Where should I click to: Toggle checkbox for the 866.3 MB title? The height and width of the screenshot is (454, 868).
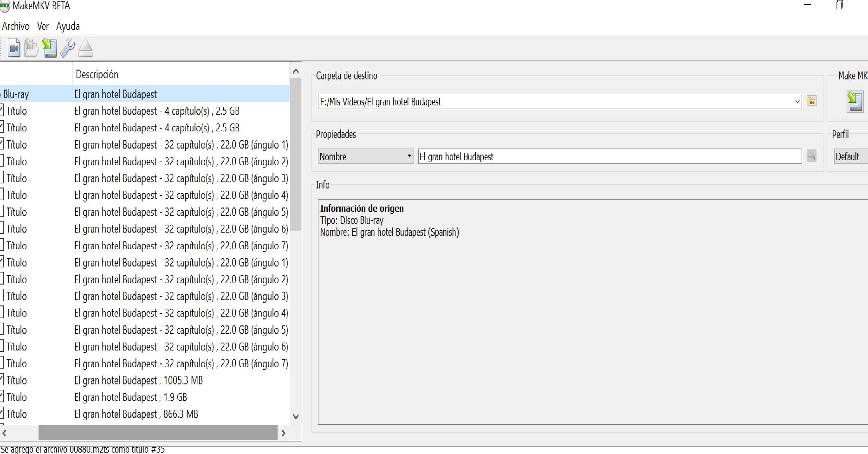point(1,414)
